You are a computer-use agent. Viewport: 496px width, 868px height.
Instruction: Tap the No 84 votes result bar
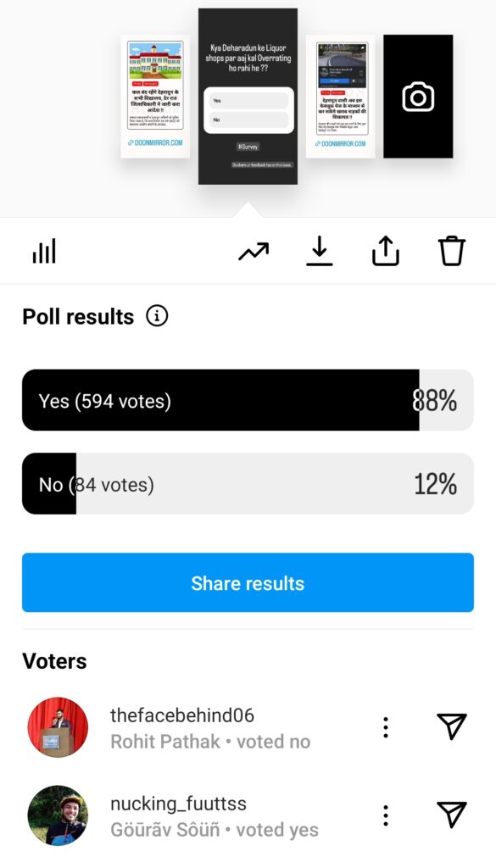[248, 484]
